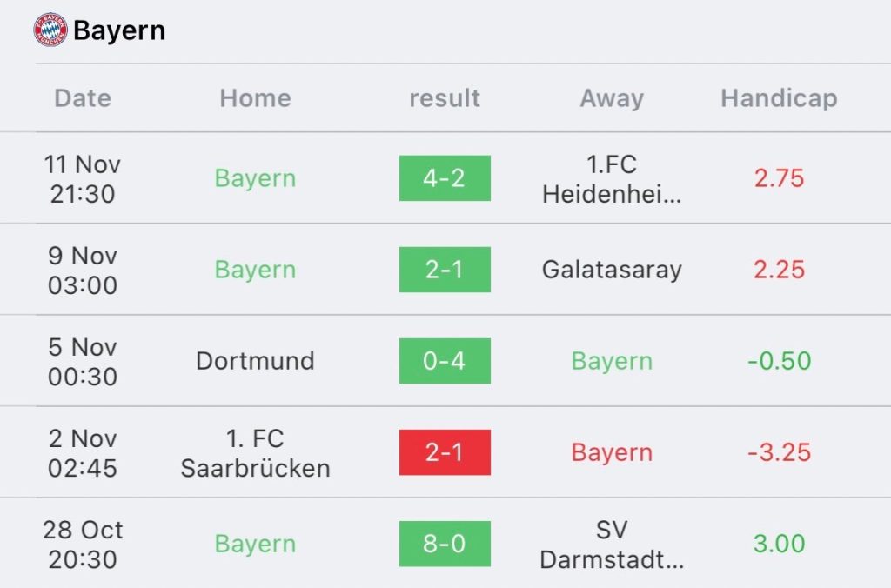Open the Bayern team title
891x588 pixels.
[119, 30]
